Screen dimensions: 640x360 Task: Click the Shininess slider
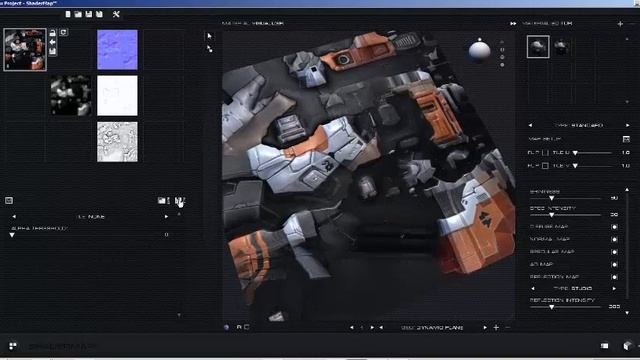(565, 198)
